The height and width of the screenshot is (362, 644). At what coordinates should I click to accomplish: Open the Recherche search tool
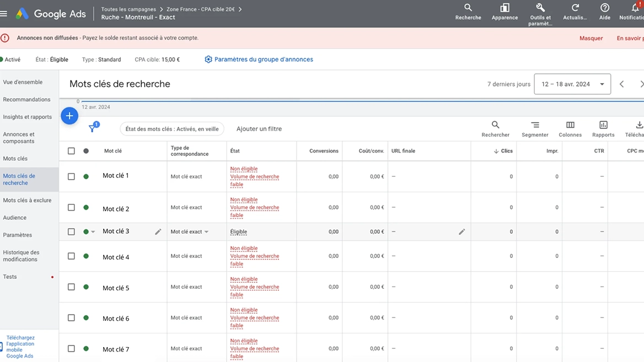click(468, 12)
